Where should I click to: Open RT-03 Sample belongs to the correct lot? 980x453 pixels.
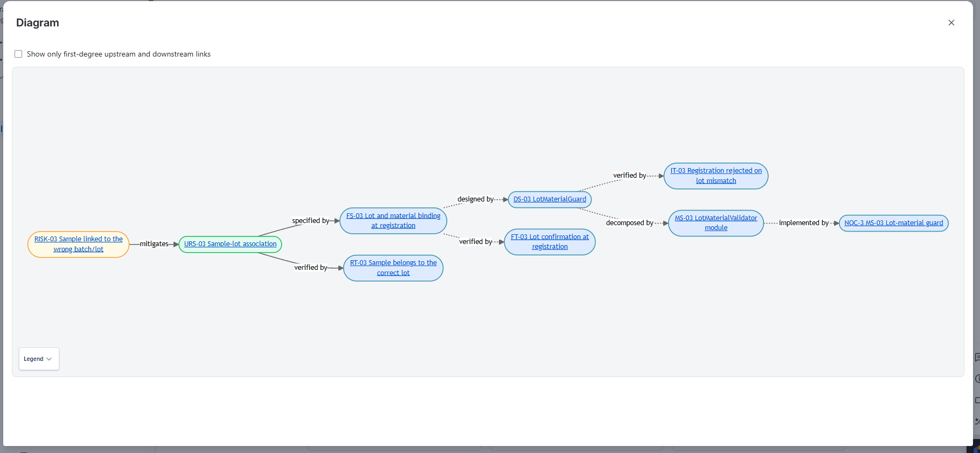(393, 268)
